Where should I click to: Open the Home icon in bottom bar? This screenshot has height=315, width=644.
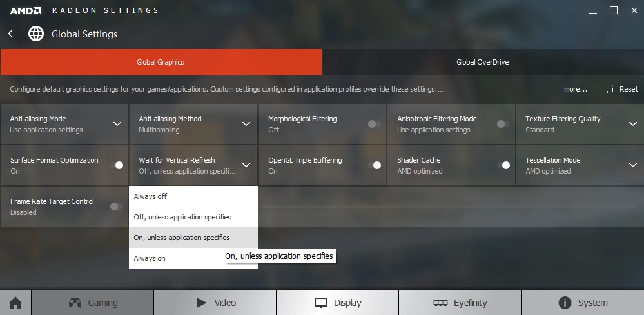pyautogui.click(x=15, y=303)
